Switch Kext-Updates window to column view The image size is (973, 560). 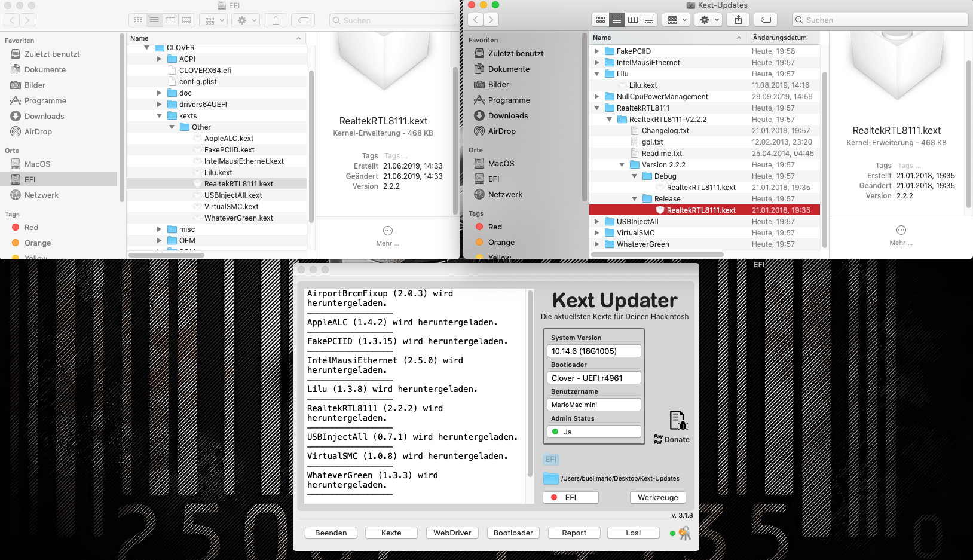(633, 20)
